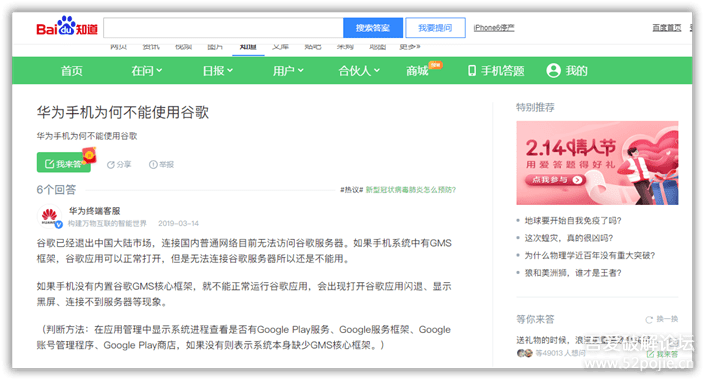704x380 pixels.
Task: Click the answer date 2019-03-14
Action: click(x=178, y=224)
